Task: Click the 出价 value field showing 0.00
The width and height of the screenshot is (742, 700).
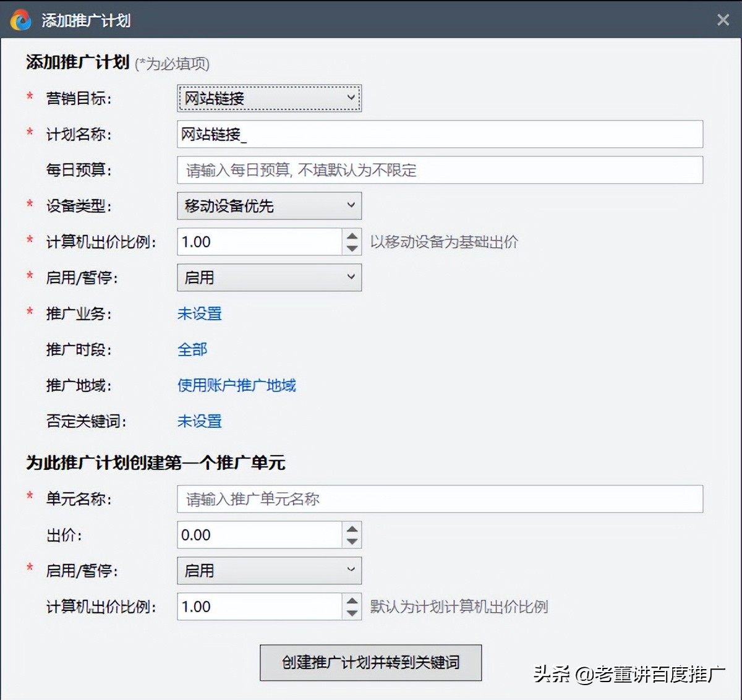Action: (x=260, y=534)
